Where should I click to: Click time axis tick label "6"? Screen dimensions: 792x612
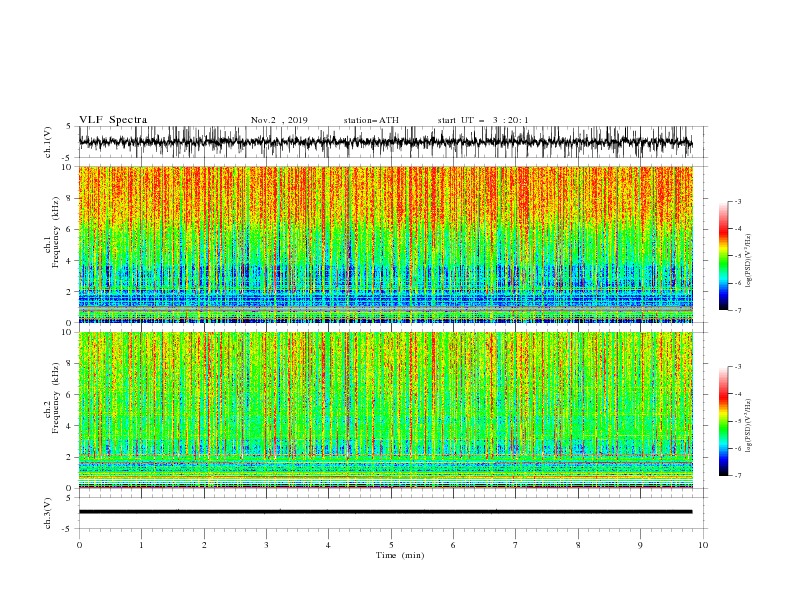click(x=453, y=545)
